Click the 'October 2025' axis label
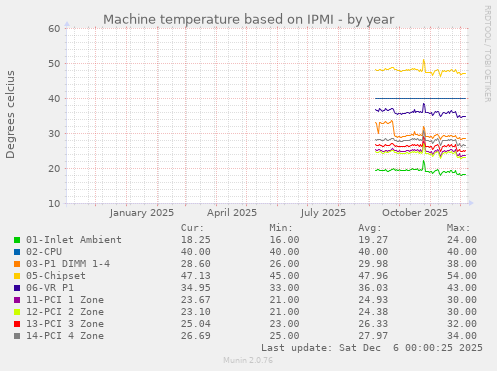 click(415, 213)
